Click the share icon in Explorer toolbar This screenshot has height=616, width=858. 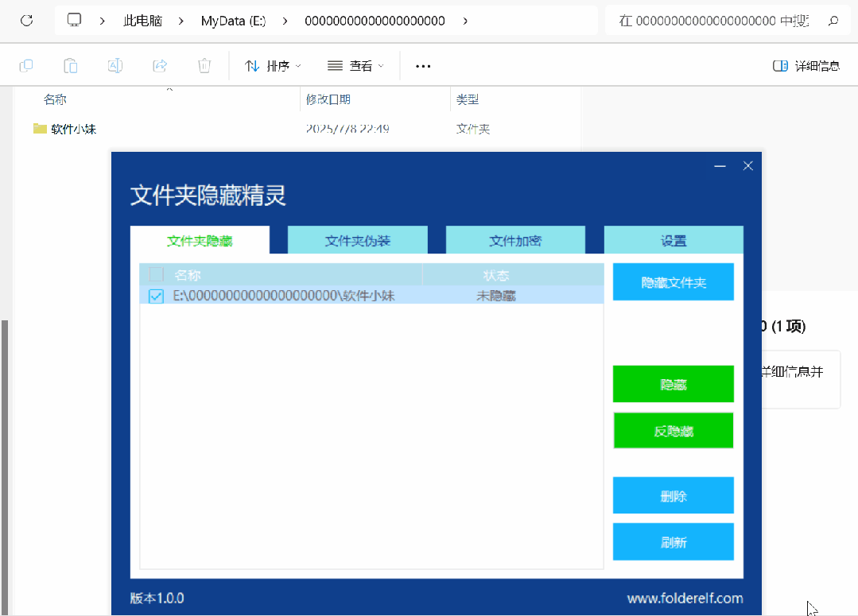tap(160, 66)
